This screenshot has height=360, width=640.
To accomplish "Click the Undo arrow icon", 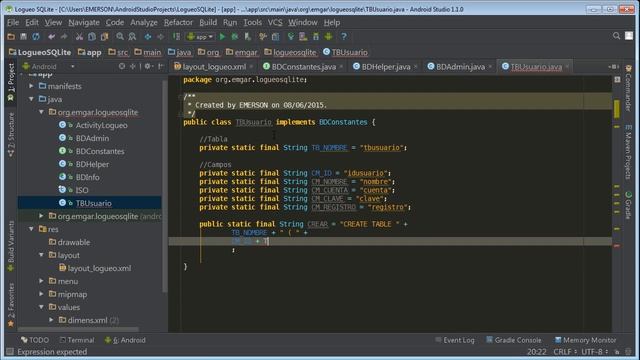I will 51,37.
